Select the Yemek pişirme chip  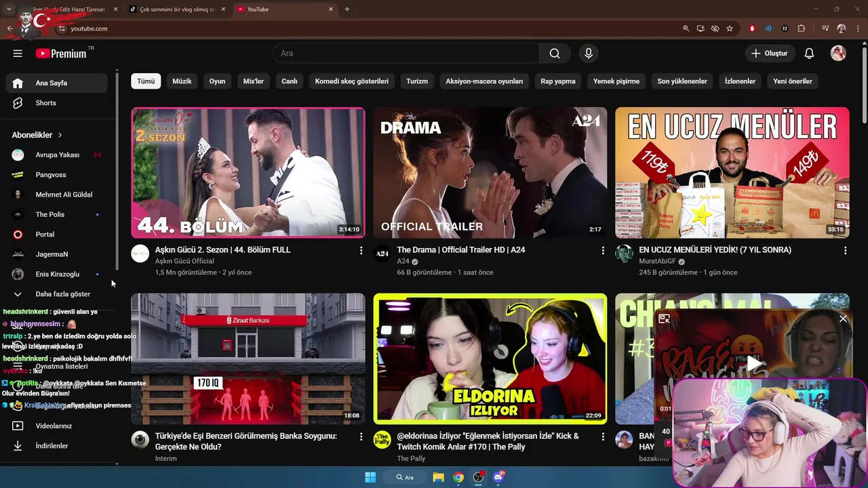pyautogui.click(x=616, y=81)
